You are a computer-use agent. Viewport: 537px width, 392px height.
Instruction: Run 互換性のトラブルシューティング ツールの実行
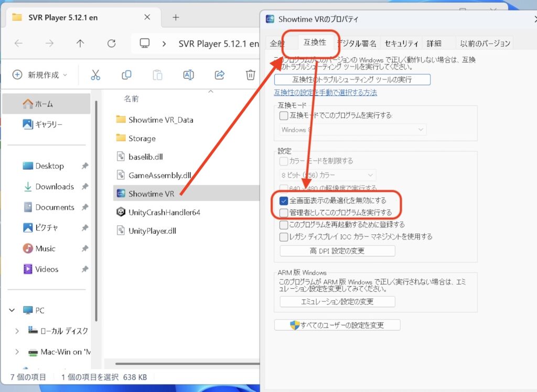[x=352, y=80]
